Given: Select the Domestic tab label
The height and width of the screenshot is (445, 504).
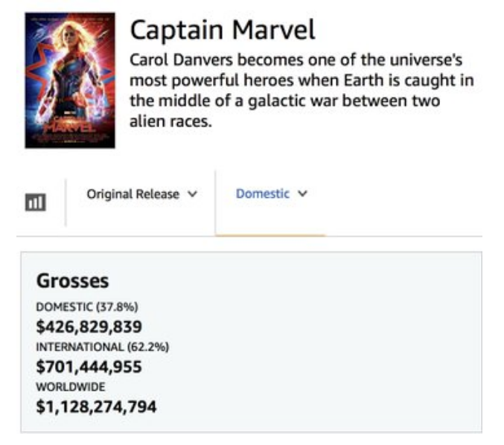Looking at the screenshot, I should 263,193.
